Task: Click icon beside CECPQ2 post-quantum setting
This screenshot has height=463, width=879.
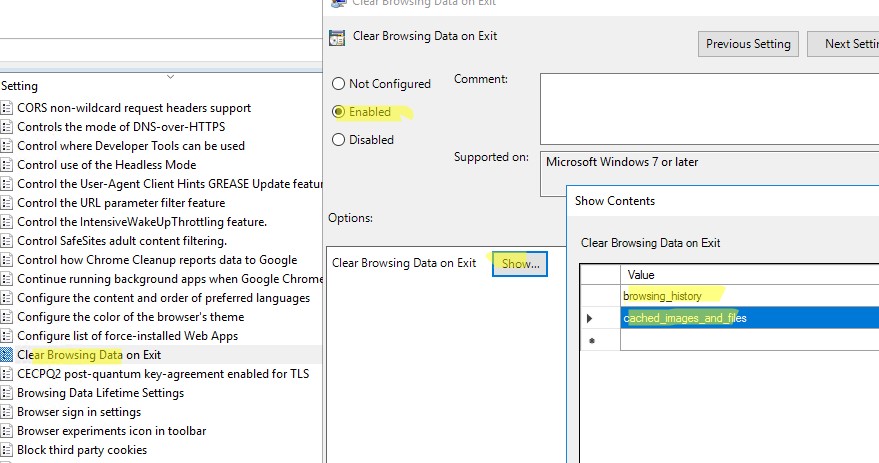Action: pyautogui.click(x=6, y=374)
